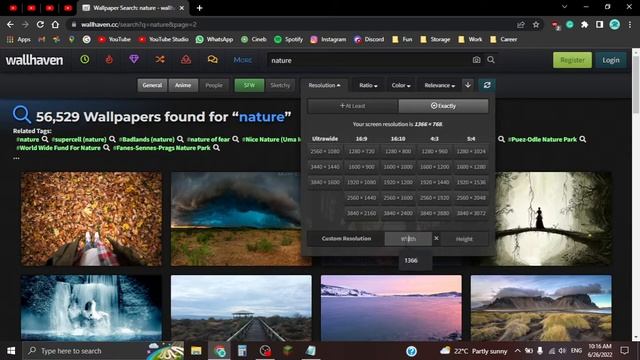Open the autumn leaves wallpaper thumbnail

pyautogui.click(x=91, y=219)
